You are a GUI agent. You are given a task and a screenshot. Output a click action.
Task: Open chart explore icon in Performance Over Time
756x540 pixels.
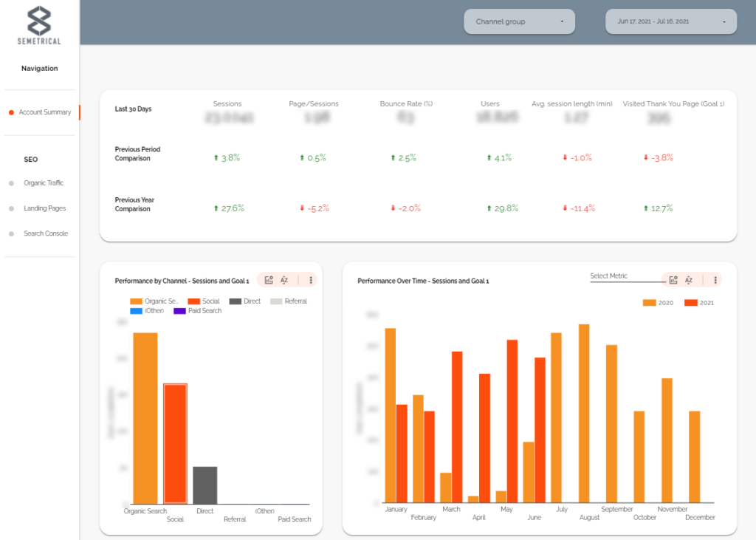(673, 280)
